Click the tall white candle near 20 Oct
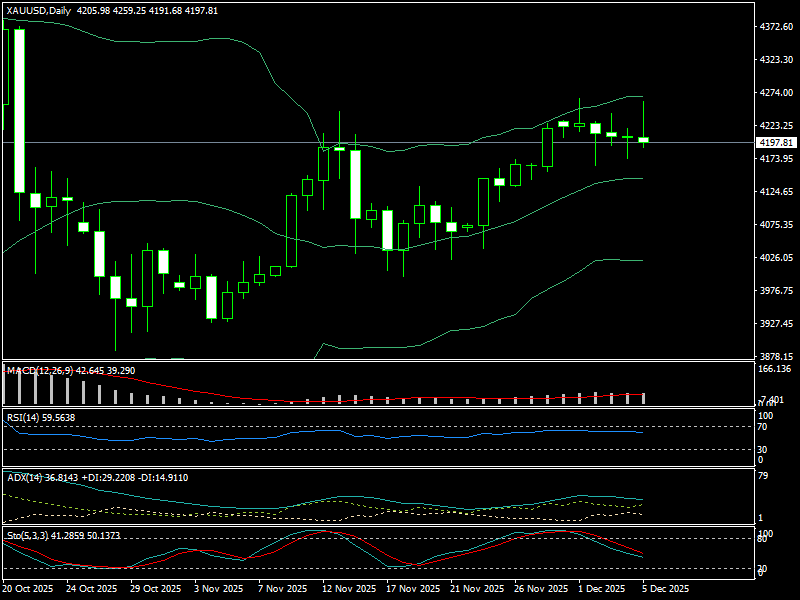800x600 pixels. (x=19, y=110)
